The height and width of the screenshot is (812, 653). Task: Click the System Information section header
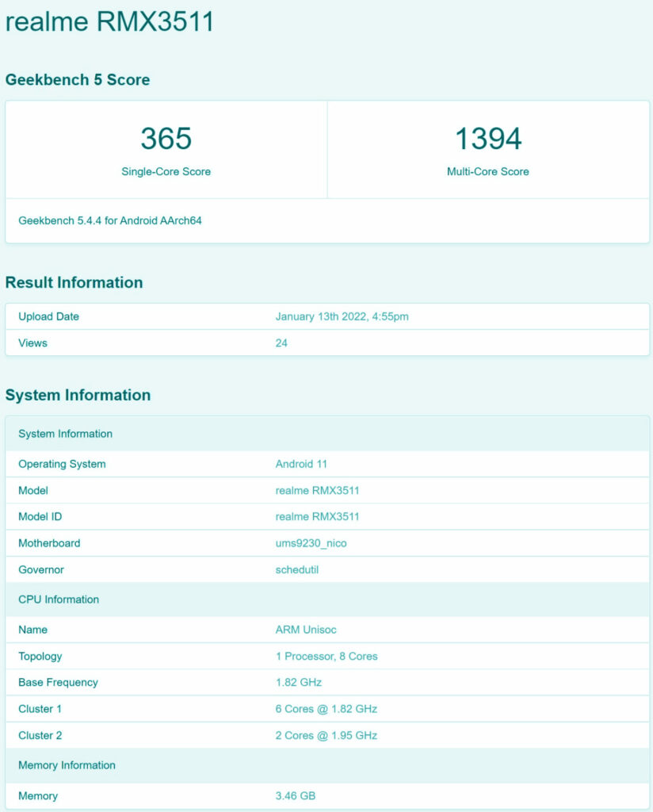pyautogui.click(x=78, y=395)
